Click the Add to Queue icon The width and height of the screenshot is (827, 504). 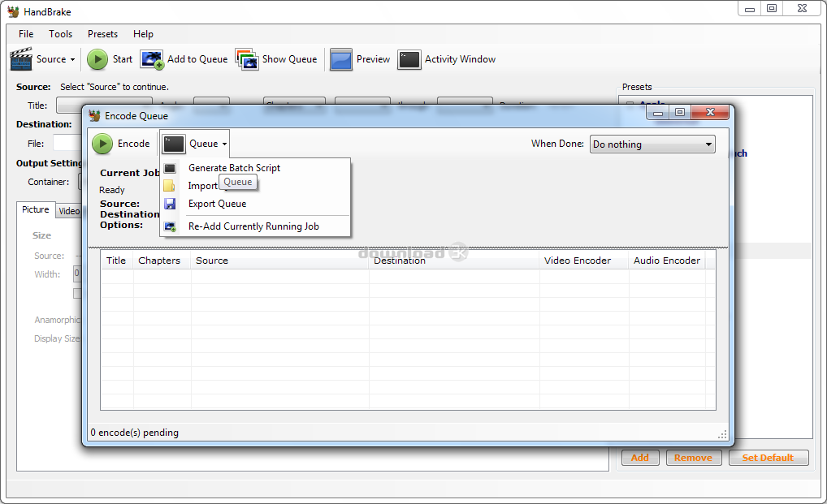(x=152, y=59)
